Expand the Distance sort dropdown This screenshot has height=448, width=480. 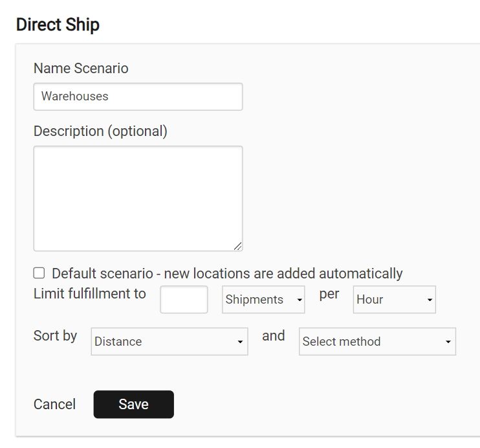(169, 342)
